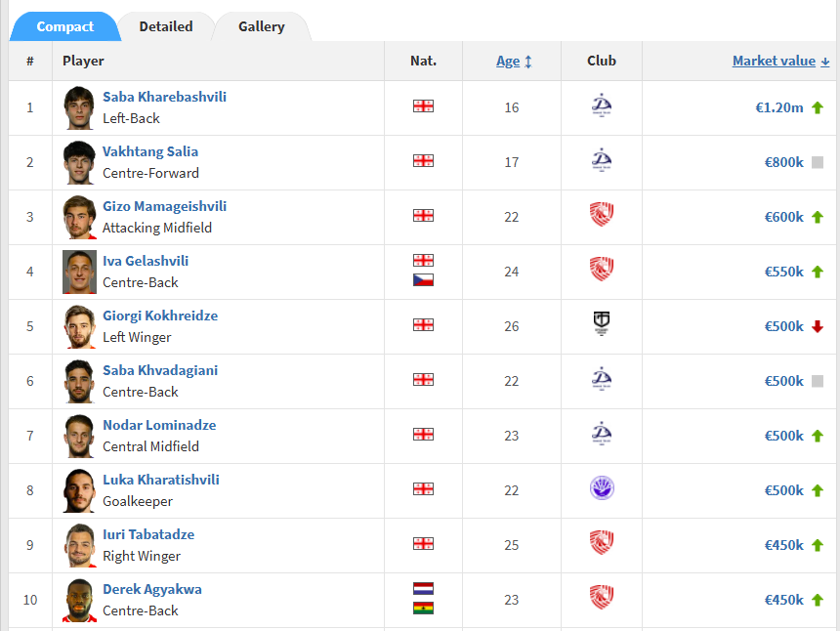This screenshot has width=840, height=631.
Task: Click Saba Khvadagiani portrait thumbnail
Action: [x=79, y=381]
